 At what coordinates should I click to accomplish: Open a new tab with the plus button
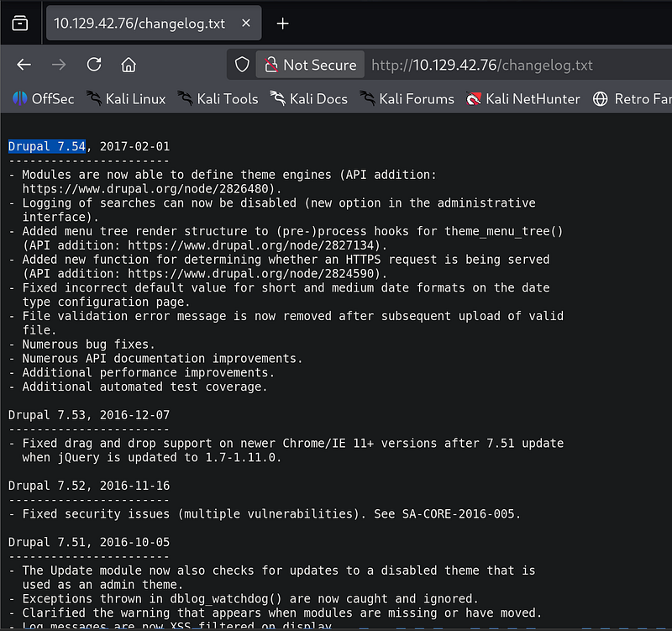283,24
